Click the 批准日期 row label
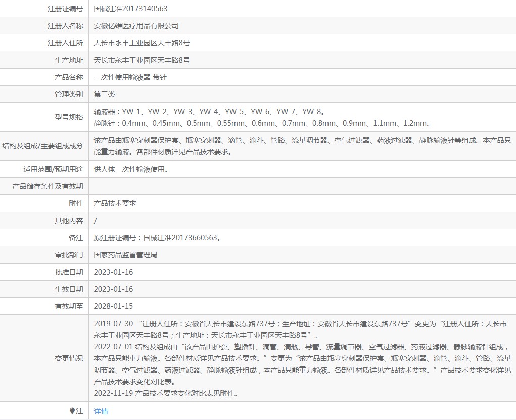The image size is (516, 420). point(69,272)
